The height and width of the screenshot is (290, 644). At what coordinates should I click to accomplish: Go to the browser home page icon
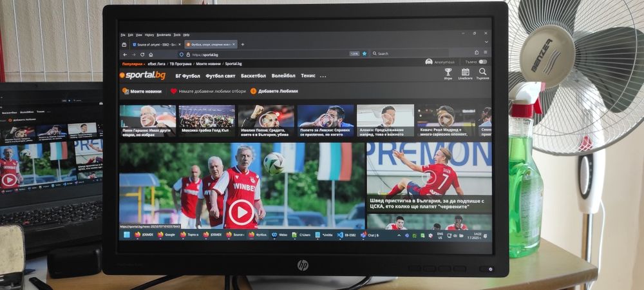click(151, 54)
